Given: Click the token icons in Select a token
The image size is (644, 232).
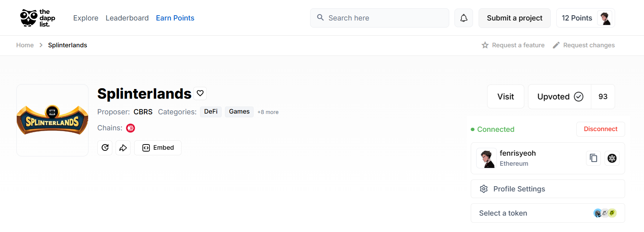Looking at the screenshot, I should [605, 213].
